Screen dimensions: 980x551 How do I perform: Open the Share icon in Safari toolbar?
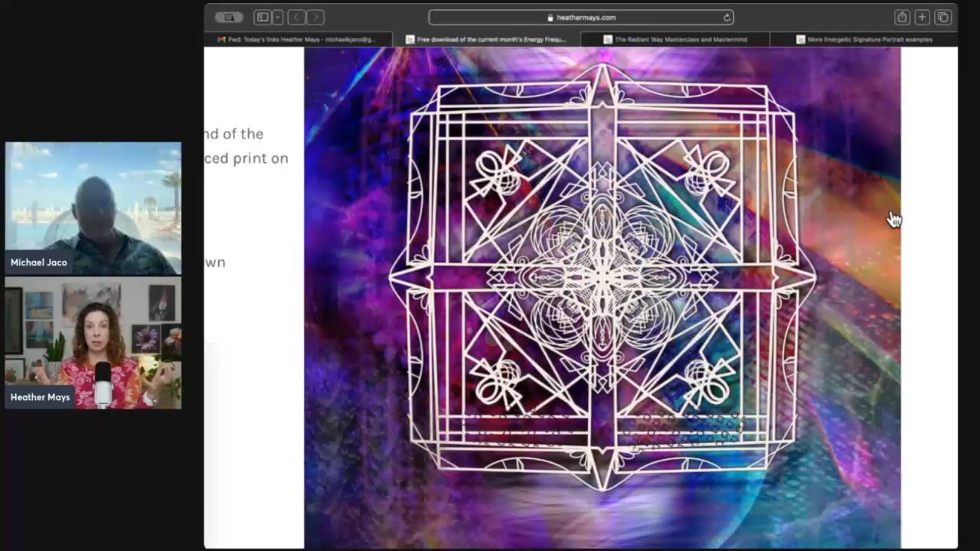click(902, 17)
